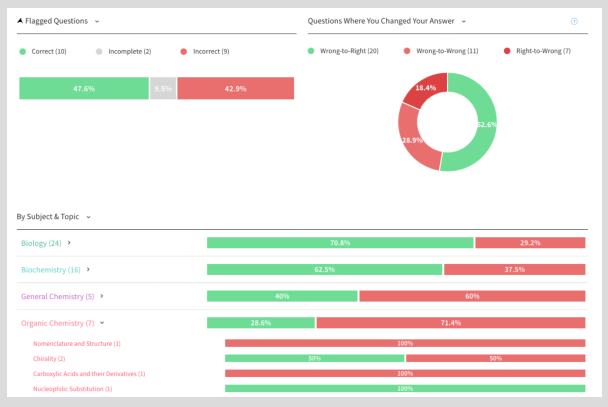
Task: Click Organic Chemistry's 28.6% correct bar
Action: tap(261, 322)
